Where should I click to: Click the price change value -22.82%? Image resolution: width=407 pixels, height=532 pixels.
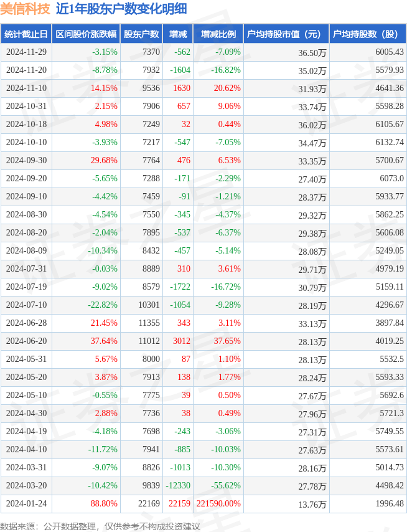tap(103, 305)
